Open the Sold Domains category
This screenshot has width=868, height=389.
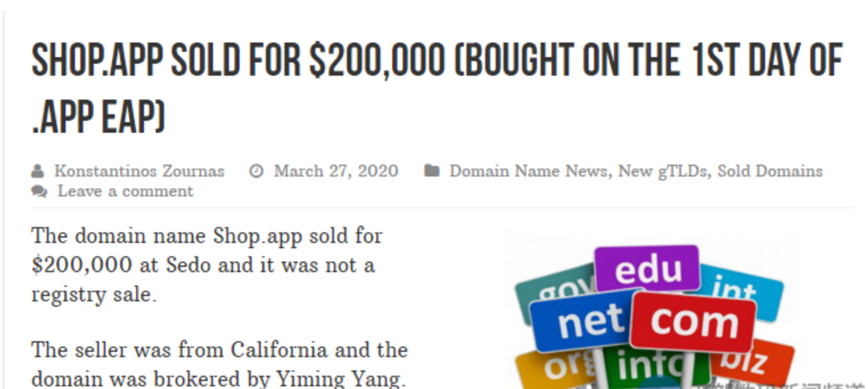pyautogui.click(x=770, y=171)
